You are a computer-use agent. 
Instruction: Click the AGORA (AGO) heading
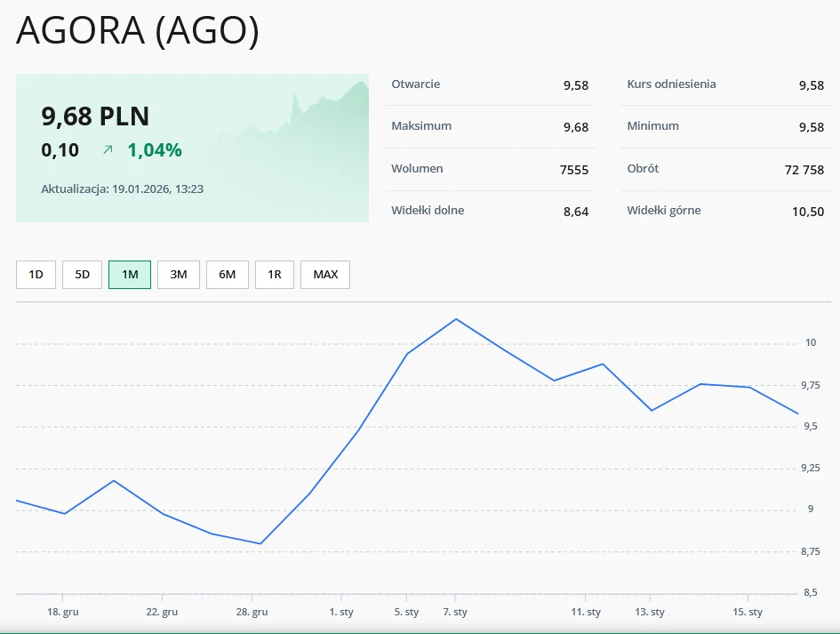click(138, 31)
